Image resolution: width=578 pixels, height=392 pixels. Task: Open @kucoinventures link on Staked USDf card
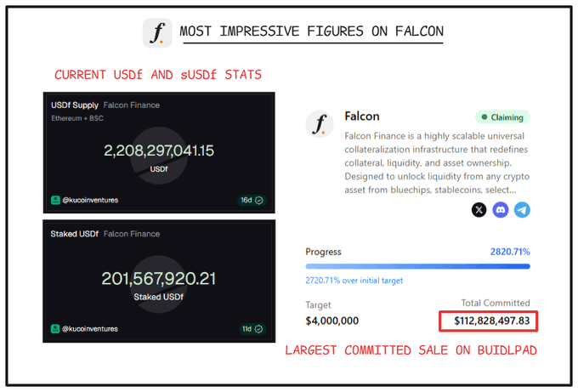coord(90,328)
